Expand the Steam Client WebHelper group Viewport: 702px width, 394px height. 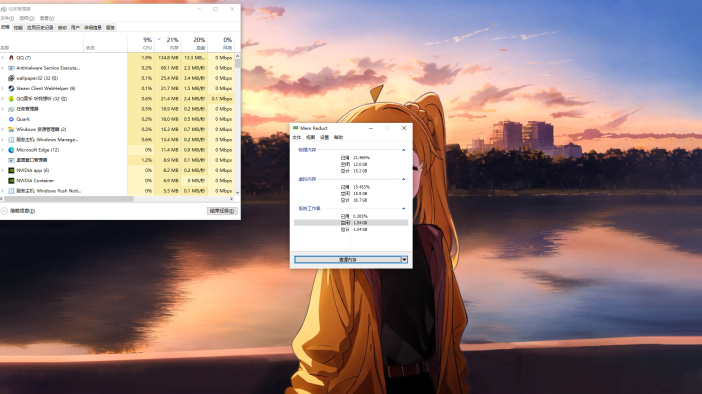[x=3, y=89]
